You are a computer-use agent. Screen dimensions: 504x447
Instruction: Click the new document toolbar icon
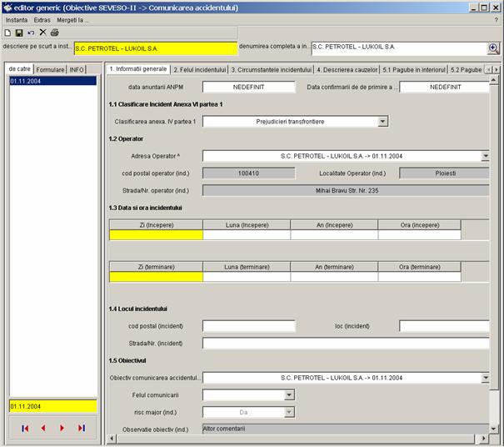point(7,33)
